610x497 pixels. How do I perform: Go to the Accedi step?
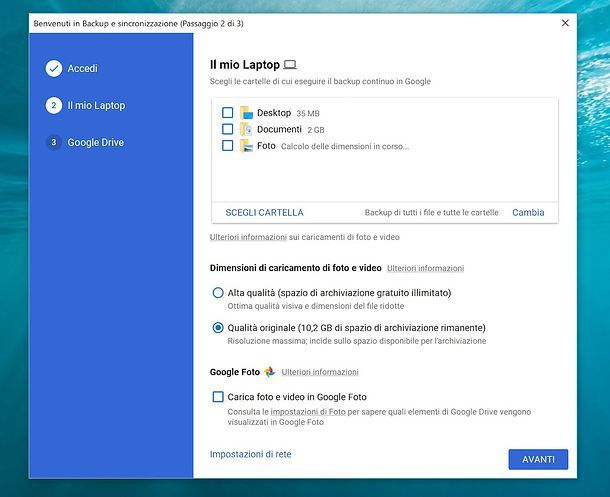coord(82,68)
